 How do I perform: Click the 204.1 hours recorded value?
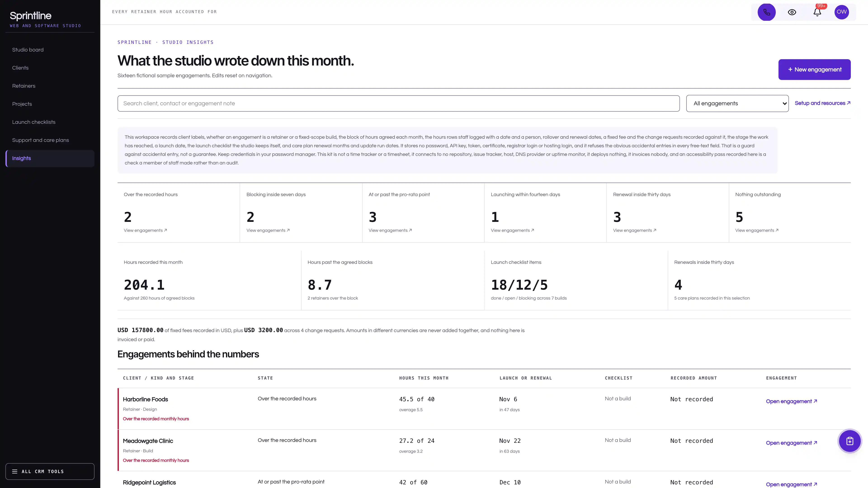(144, 285)
